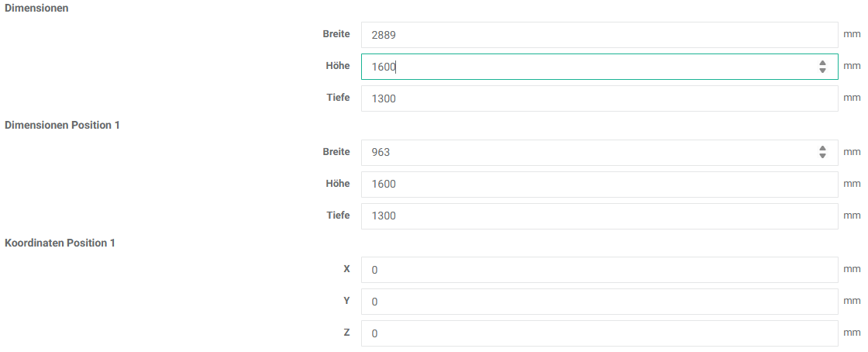Click the Z label in Koordinaten

coord(346,333)
